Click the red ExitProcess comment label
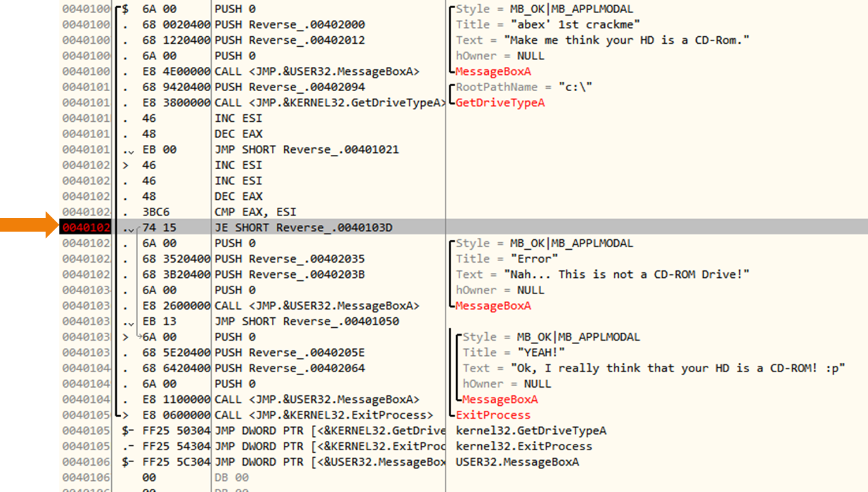 [493, 415]
